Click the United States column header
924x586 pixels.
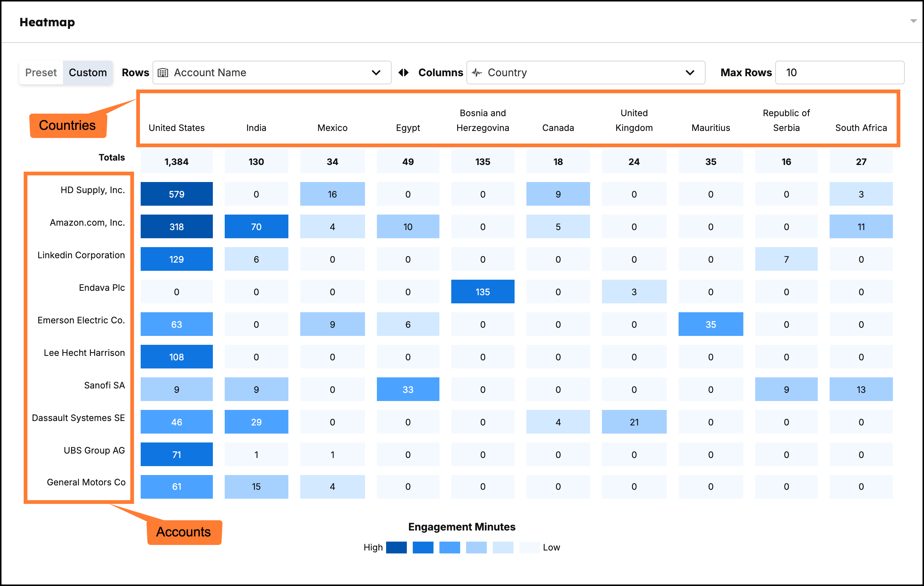tap(177, 128)
